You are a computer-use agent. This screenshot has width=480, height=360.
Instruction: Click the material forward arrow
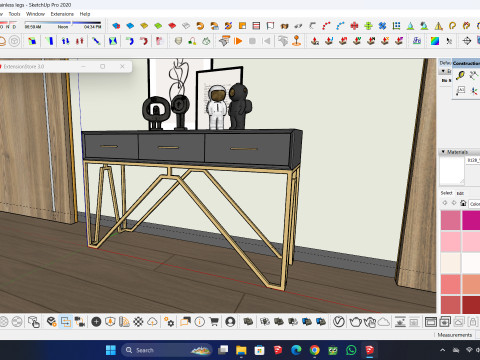point(454,203)
